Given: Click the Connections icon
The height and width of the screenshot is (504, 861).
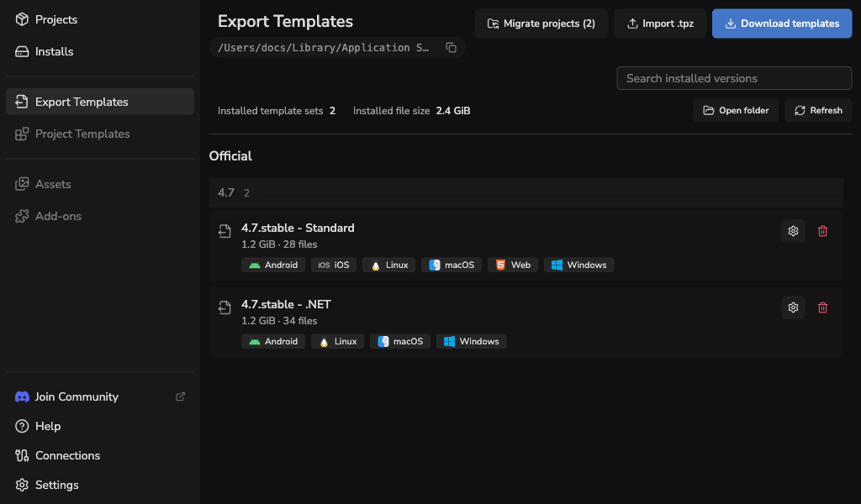Looking at the screenshot, I should tap(22, 456).
